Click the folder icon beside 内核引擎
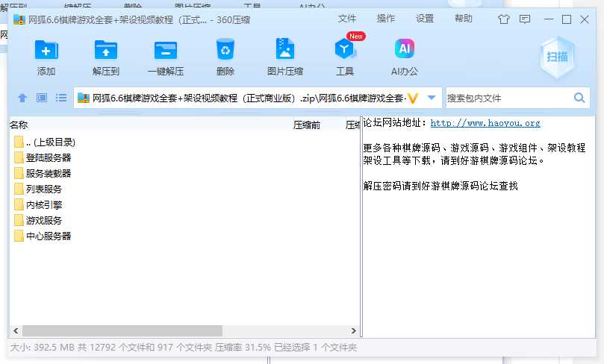Image resolution: width=604 pixels, height=364 pixels. 19,204
